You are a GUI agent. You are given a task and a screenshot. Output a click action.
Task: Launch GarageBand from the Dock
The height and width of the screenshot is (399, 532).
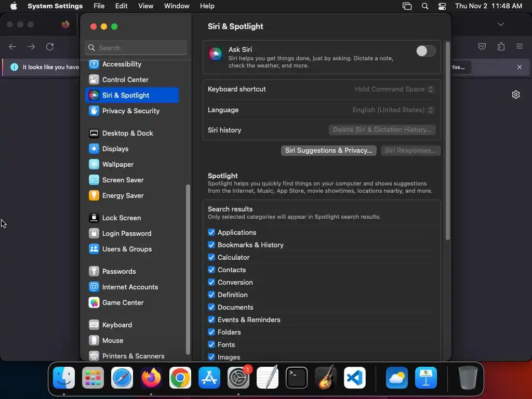326,378
